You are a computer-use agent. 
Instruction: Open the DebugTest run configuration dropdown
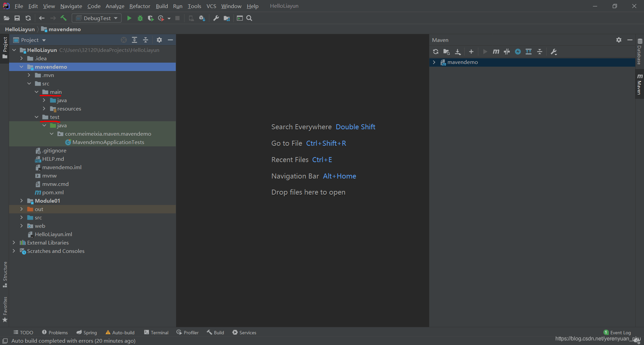click(x=97, y=18)
